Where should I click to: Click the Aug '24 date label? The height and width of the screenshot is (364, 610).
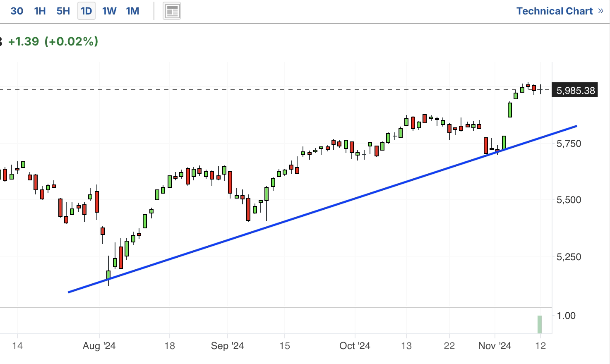pos(99,346)
